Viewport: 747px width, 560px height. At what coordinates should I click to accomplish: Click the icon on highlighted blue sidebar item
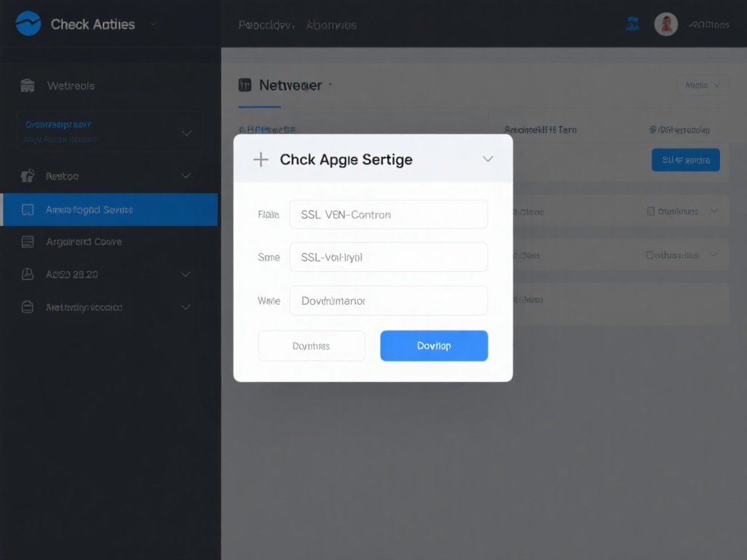click(28, 210)
